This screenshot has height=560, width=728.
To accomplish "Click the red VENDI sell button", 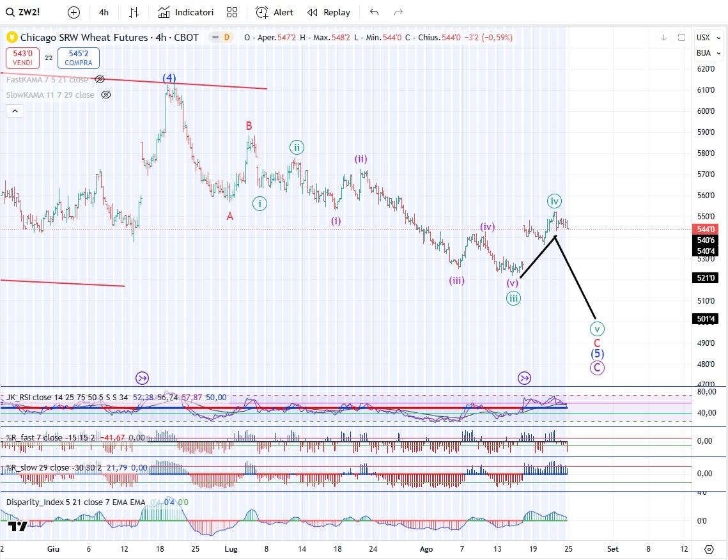I will (22, 58).
